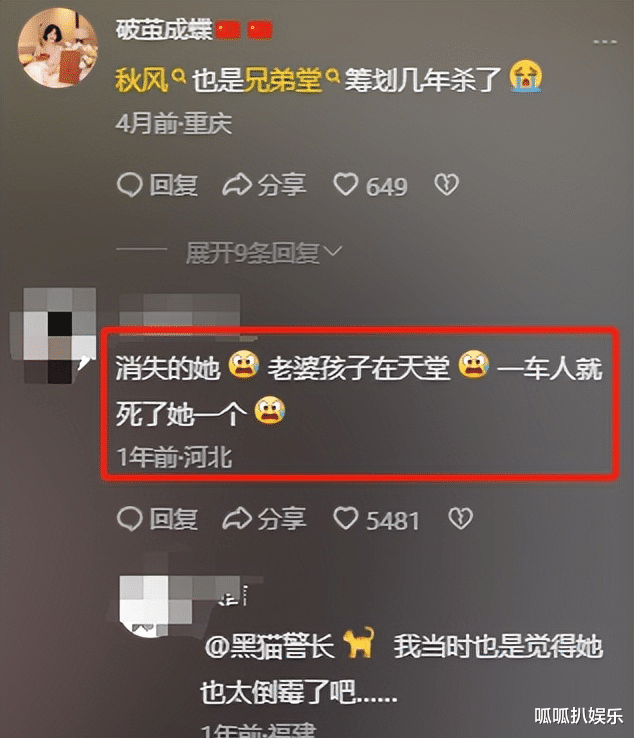The image size is (634, 738).
Task: Reply to the comment with 5481 likes
Action: tap(157, 519)
